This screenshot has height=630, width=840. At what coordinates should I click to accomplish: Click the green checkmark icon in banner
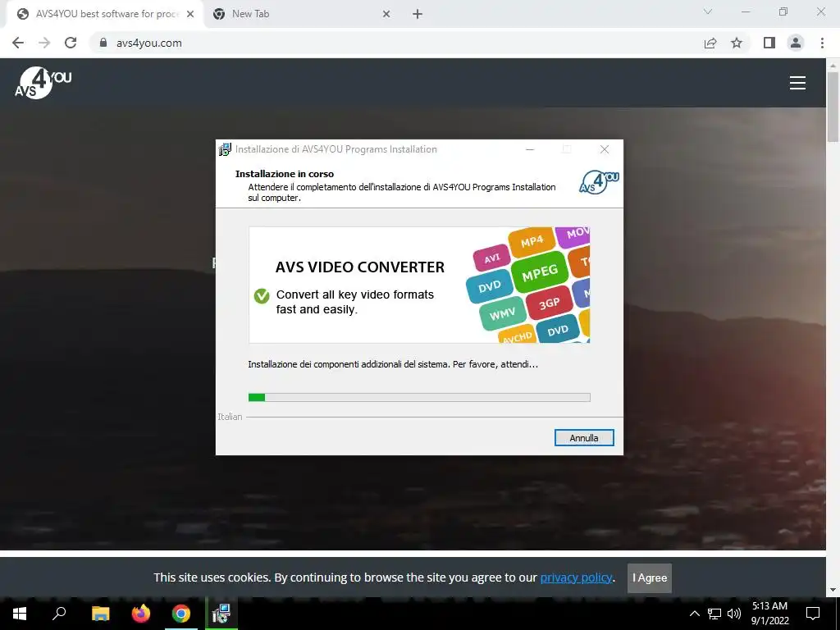pyautogui.click(x=262, y=295)
